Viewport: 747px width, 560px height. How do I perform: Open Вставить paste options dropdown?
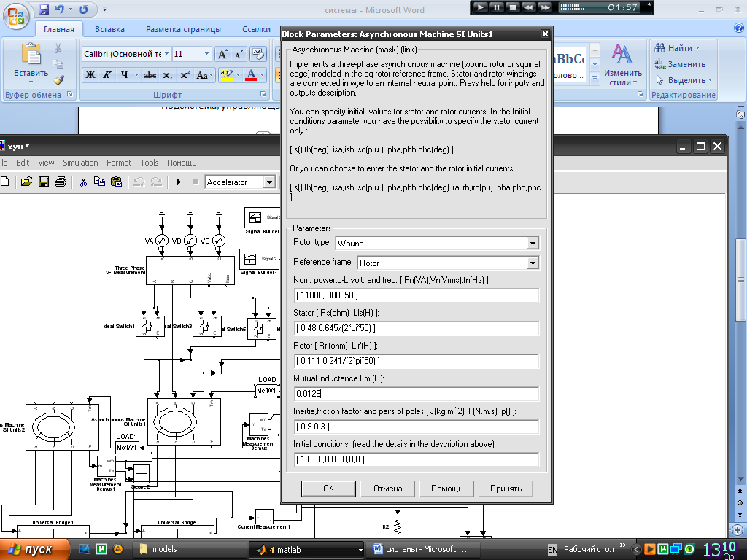(x=31, y=77)
